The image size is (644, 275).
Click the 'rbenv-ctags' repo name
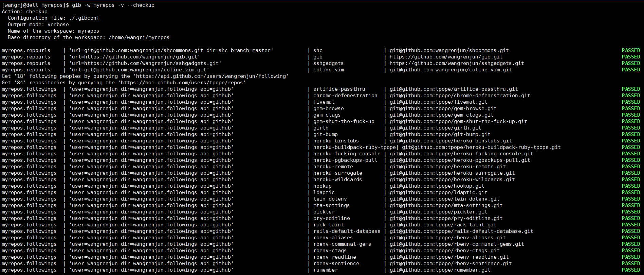pos(330,251)
